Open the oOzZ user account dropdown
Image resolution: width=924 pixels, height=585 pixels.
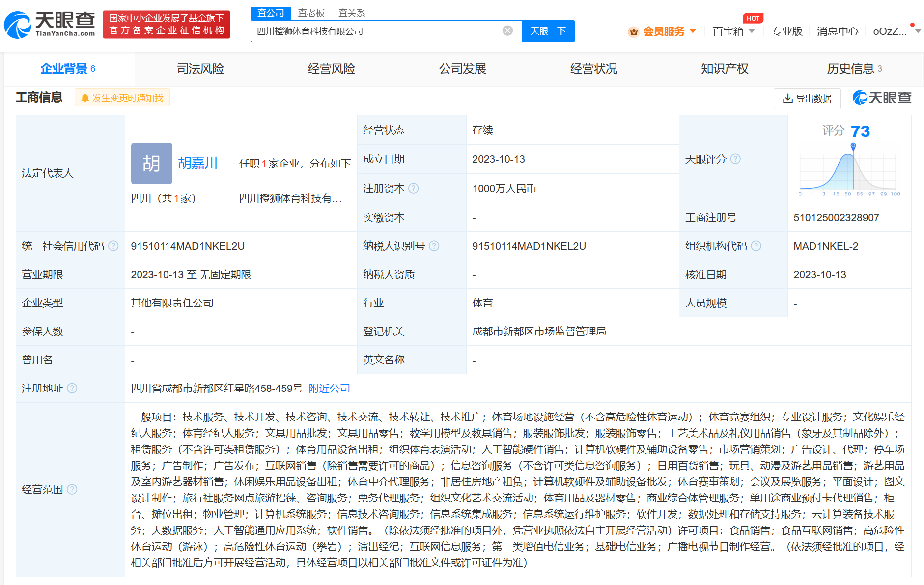(x=896, y=31)
